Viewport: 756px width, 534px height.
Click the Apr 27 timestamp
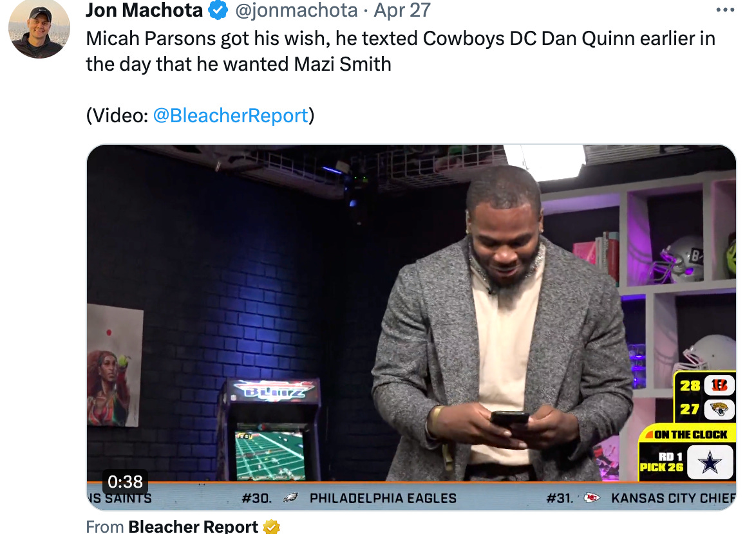pyautogui.click(x=402, y=10)
